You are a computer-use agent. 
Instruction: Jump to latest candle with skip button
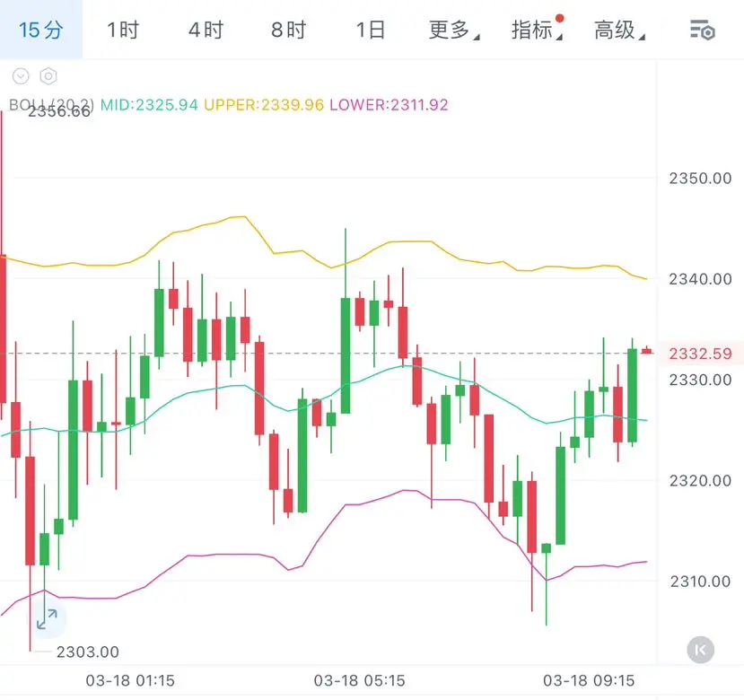pyautogui.click(x=700, y=649)
